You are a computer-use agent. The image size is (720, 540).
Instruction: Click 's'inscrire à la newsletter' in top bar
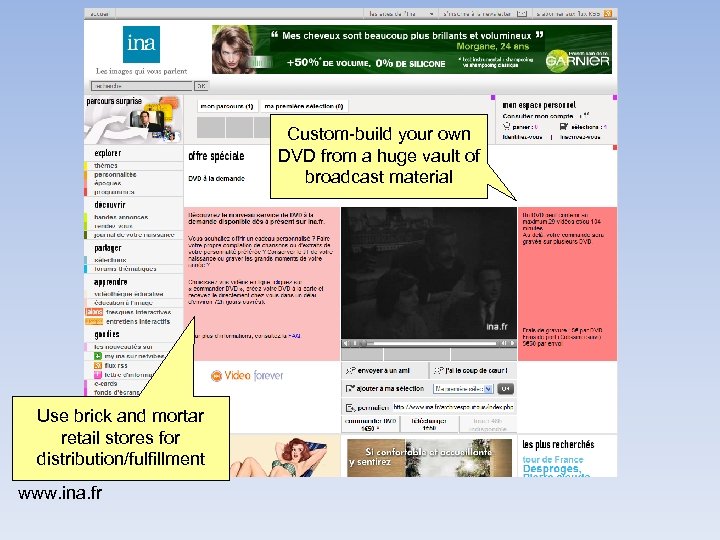478,14
